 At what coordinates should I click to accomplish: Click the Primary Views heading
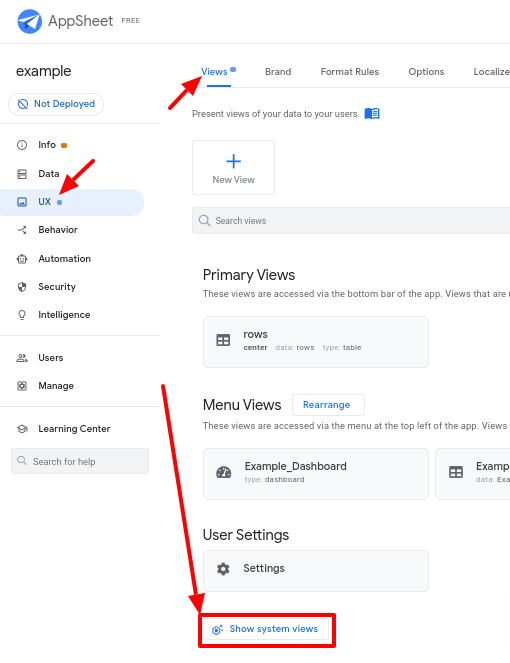249,275
